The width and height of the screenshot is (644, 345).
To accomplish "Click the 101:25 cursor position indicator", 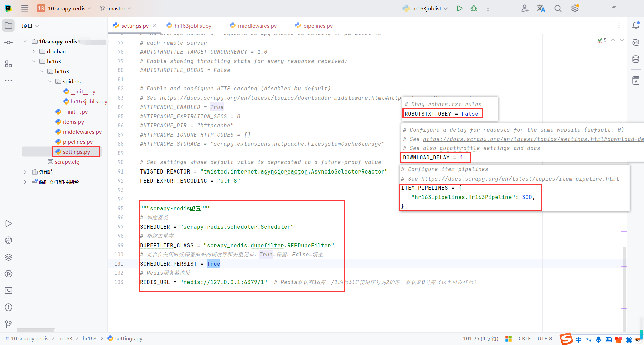I will 481,339.
